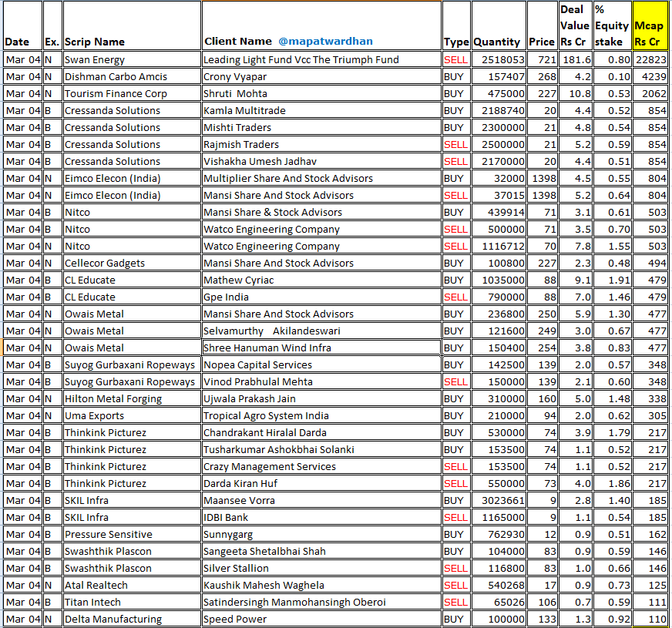The width and height of the screenshot is (672, 628).
Task: Click Satindersingh Manmohansingh Oberoi cell
Action: [x=321, y=603]
